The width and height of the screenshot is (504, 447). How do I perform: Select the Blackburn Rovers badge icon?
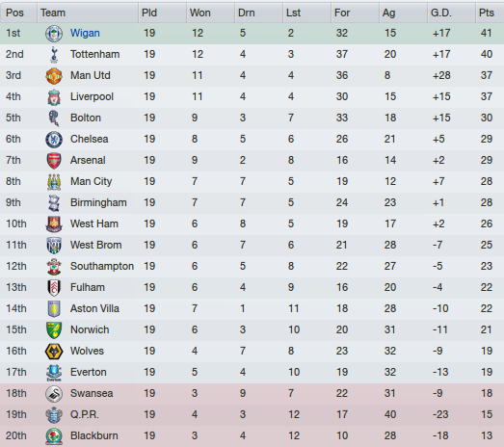[54, 436]
